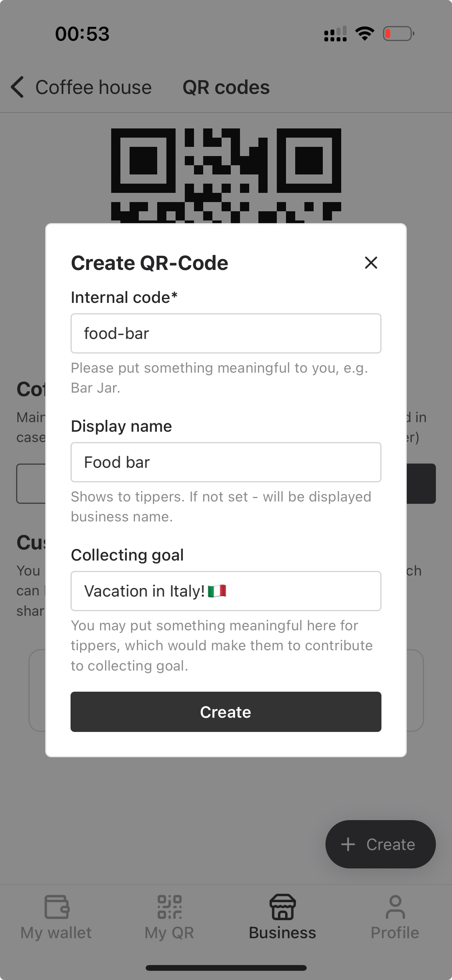This screenshot has height=980, width=452.
Task: Tap the back chevron arrow
Action: pos(18,87)
